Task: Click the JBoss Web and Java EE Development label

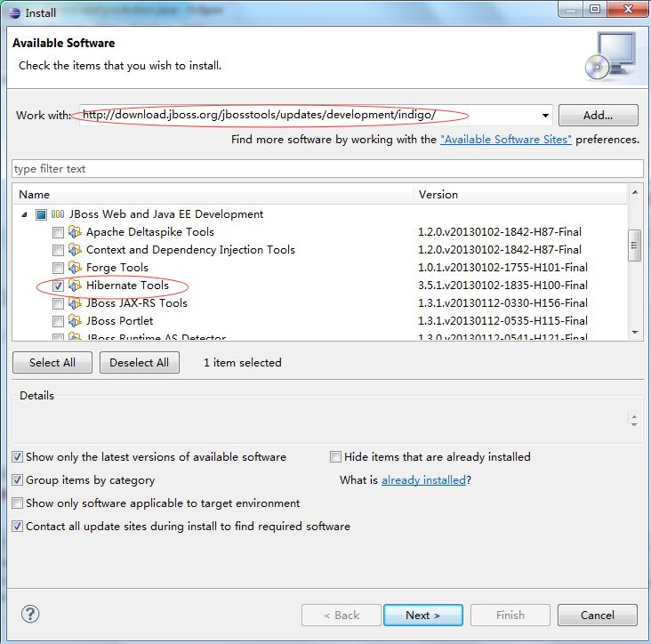Action: pyautogui.click(x=166, y=214)
